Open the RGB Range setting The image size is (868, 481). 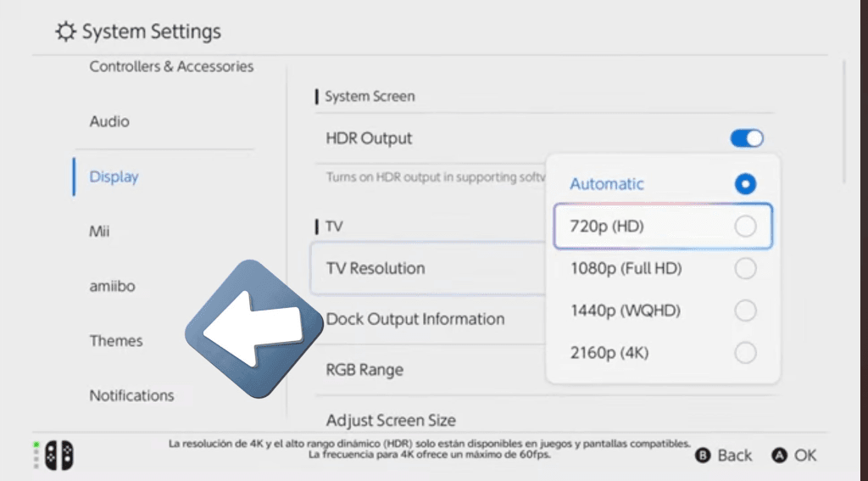click(x=364, y=370)
